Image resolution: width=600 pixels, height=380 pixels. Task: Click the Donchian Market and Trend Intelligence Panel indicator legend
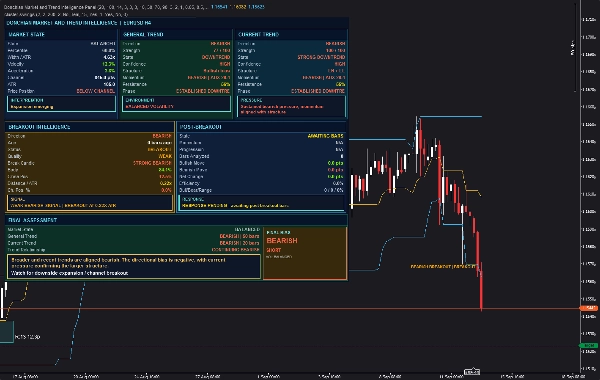(x=134, y=7)
